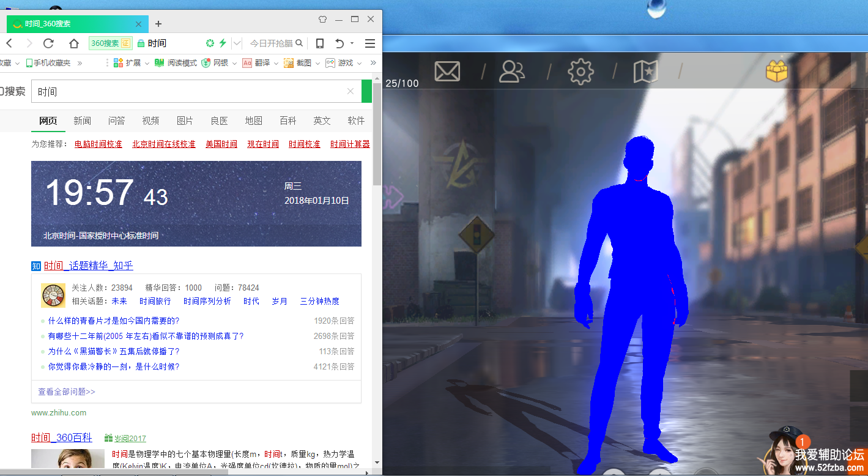Expand the 扩展 extensions dropdown
The image size is (868, 476).
click(x=147, y=63)
